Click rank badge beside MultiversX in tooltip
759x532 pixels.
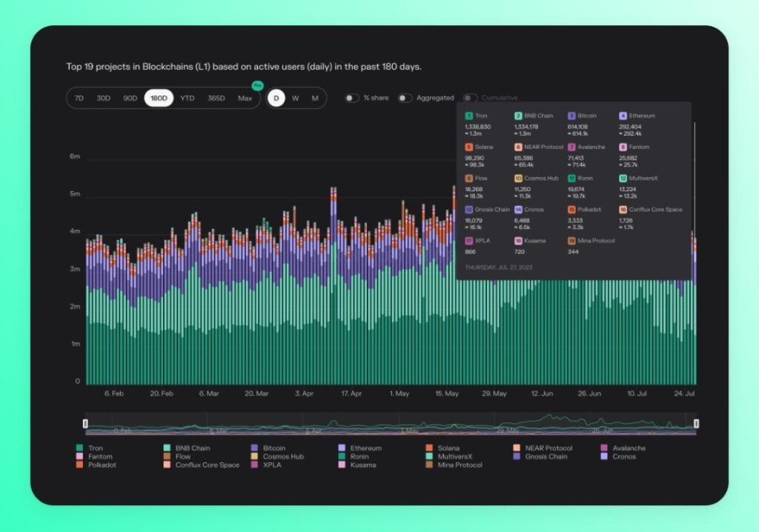(x=623, y=179)
